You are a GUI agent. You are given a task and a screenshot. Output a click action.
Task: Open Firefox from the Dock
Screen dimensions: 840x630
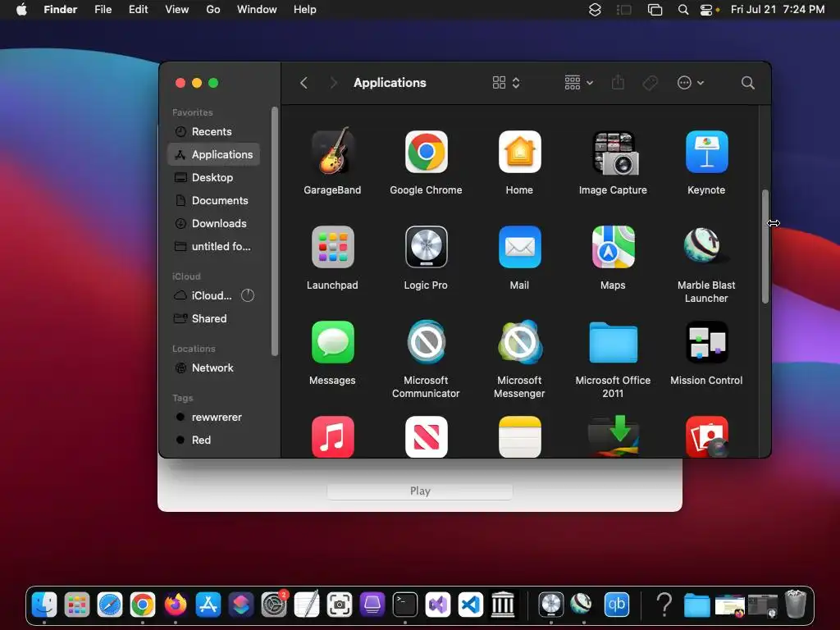176,605
